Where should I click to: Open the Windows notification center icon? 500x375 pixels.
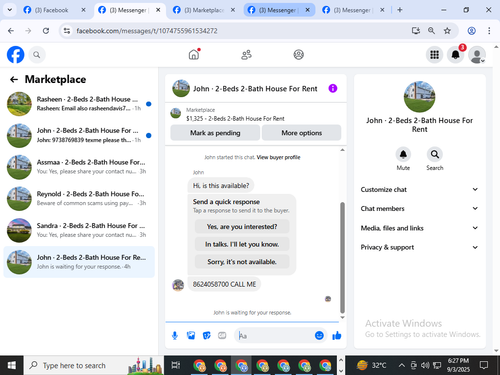click(x=484, y=365)
